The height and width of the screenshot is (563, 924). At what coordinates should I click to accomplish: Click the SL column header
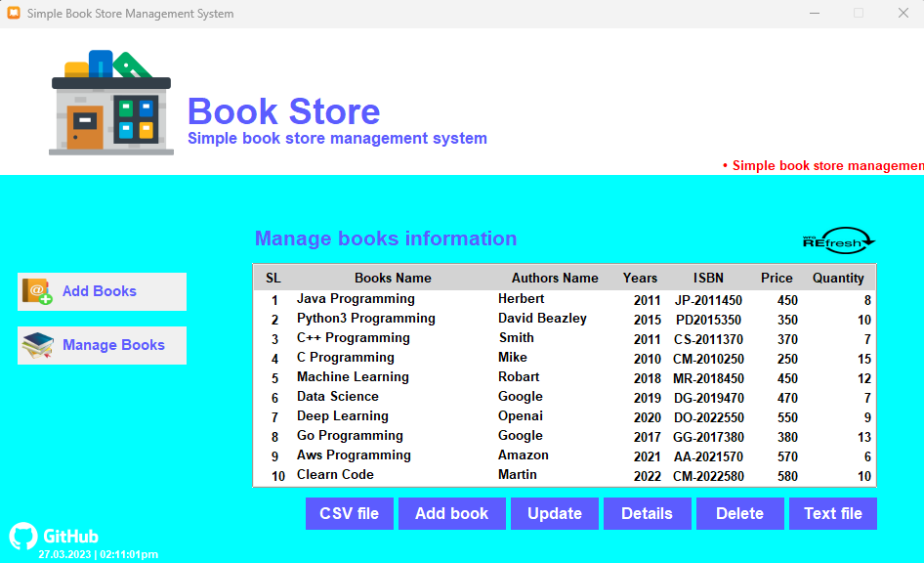pyautogui.click(x=273, y=279)
